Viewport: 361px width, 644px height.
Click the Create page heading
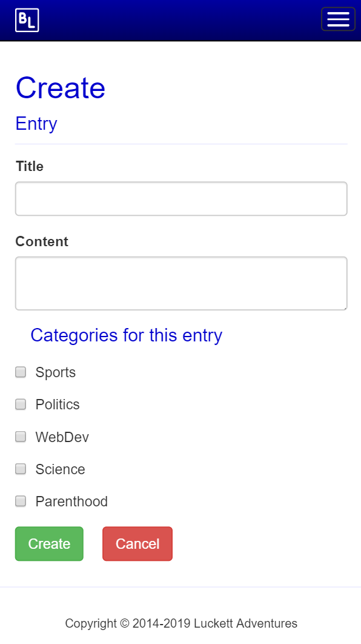61,88
